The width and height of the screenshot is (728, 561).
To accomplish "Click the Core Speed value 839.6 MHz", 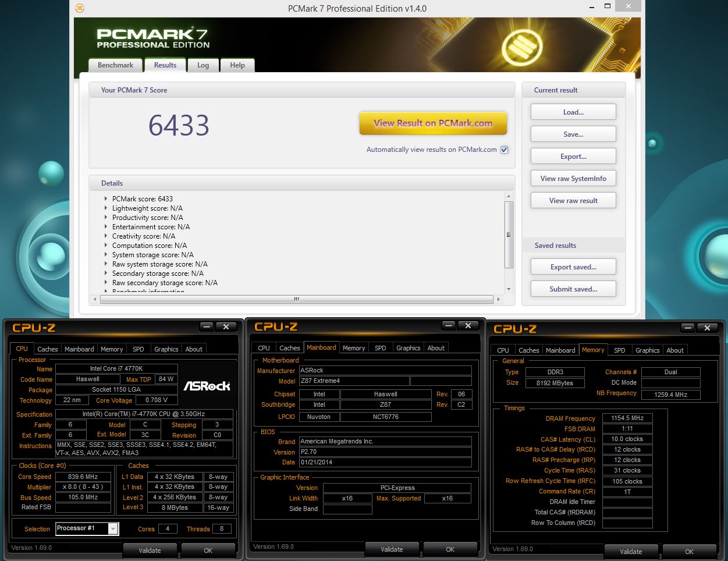I will point(83,477).
